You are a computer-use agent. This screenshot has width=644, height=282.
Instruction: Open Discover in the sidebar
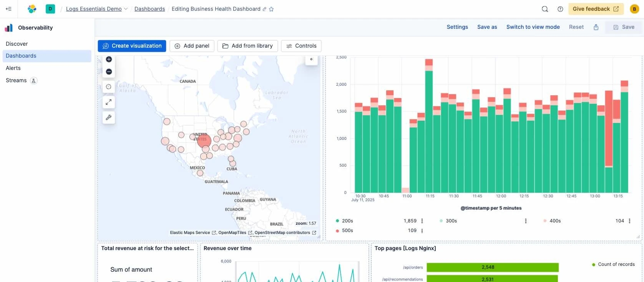(17, 44)
